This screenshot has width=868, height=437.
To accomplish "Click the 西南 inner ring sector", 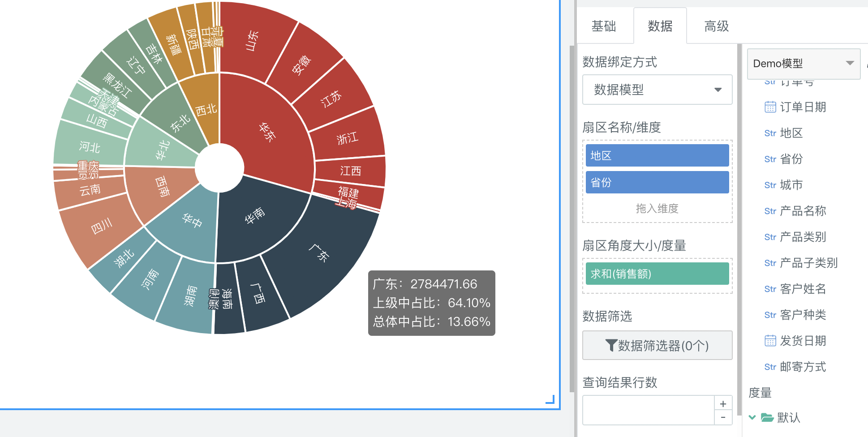I will 162,187.
